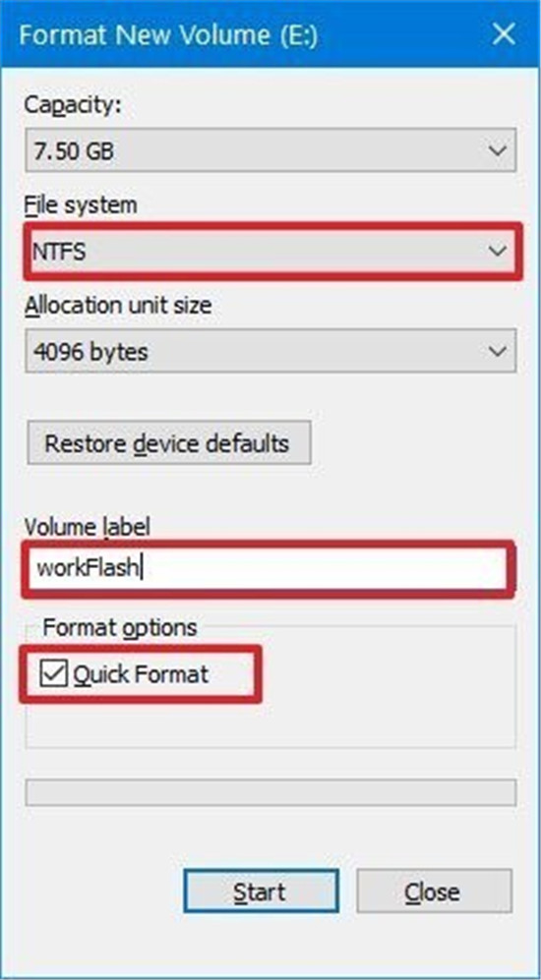The image size is (541, 980).
Task: Click the Restore device defaults button
Action: point(169,442)
